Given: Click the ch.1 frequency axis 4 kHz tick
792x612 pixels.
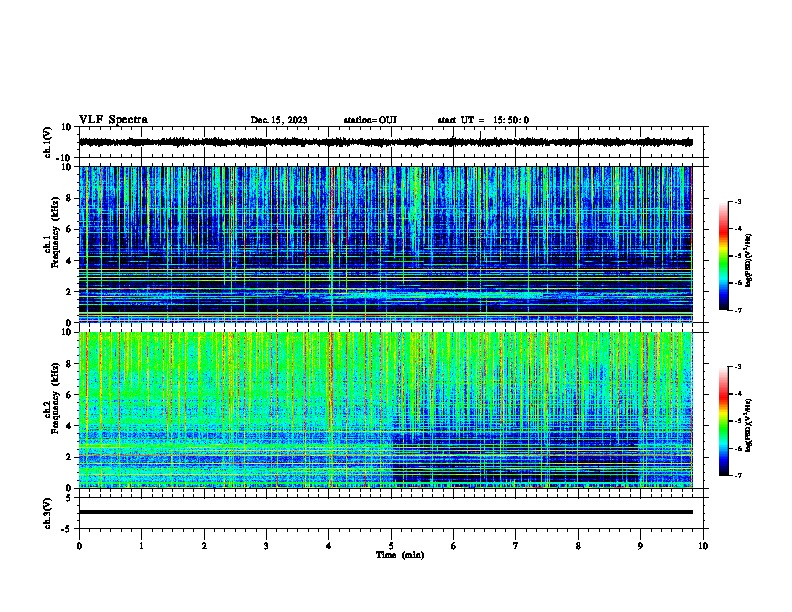Looking at the screenshot, I should pyautogui.click(x=69, y=261).
